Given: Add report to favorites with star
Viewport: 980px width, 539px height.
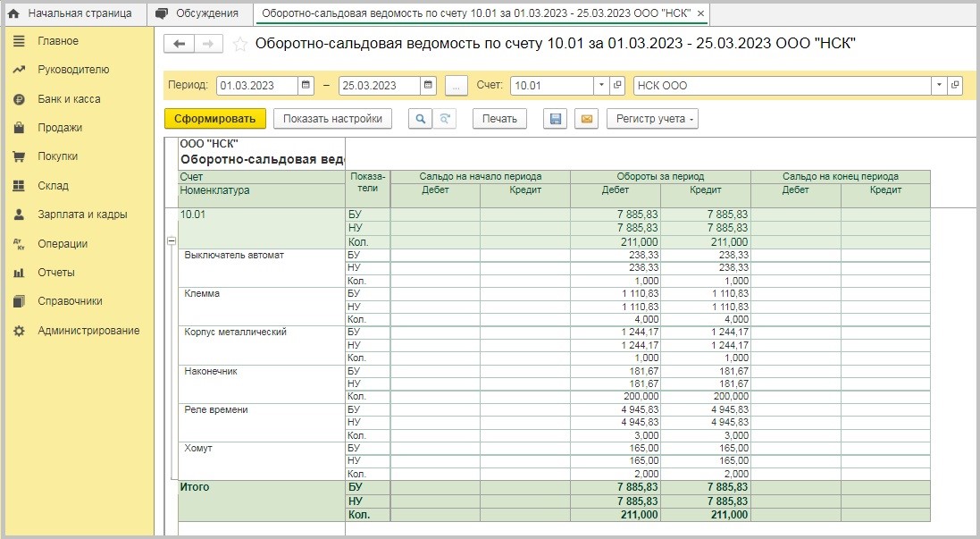Looking at the screenshot, I should pyautogui.click(x=240, y=44).
